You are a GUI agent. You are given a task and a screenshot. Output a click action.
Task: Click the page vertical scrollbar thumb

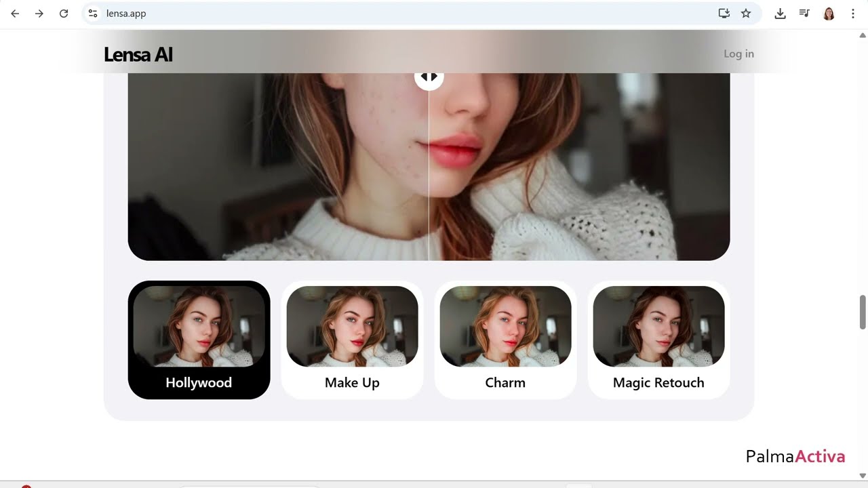point(863,312)
